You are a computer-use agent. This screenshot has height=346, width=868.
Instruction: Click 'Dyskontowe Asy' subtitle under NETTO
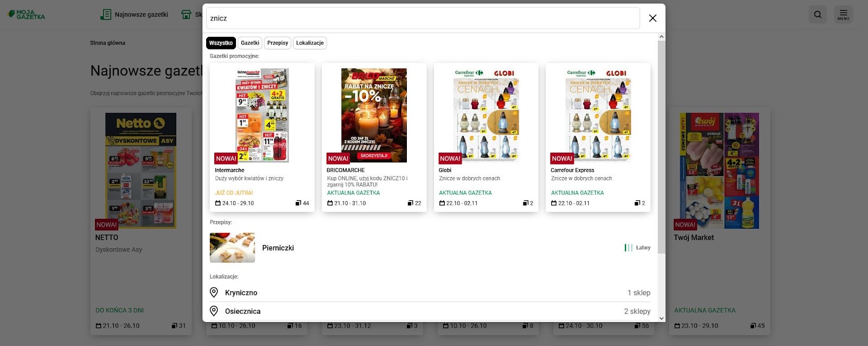click(118, 250)
